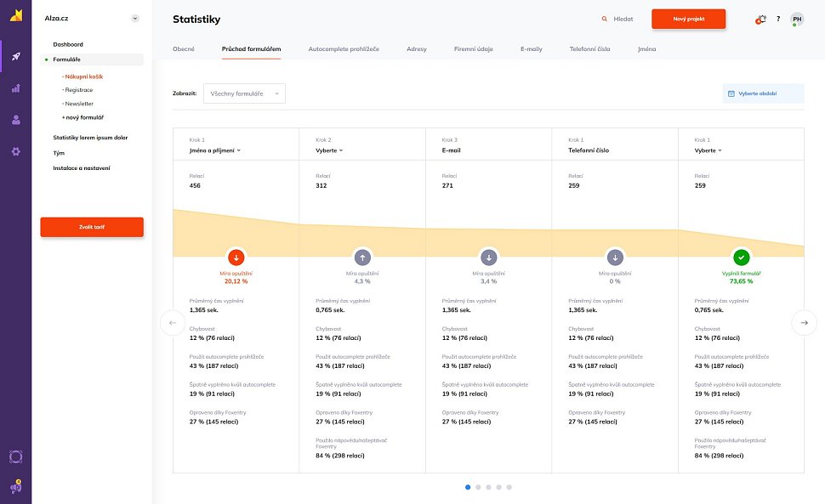
Task: Go to the previous carousel slide arrow
Action: click(173, 322)
